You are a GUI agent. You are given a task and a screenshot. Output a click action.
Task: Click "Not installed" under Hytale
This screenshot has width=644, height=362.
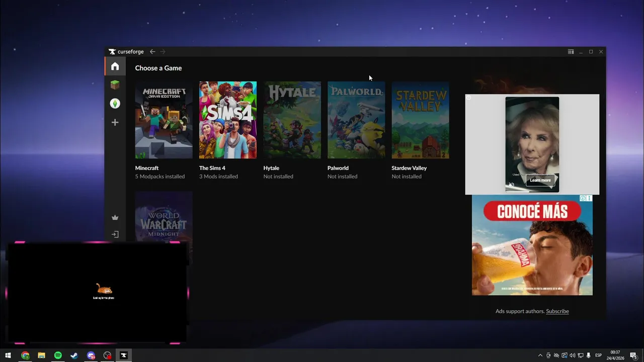(278, 176)
